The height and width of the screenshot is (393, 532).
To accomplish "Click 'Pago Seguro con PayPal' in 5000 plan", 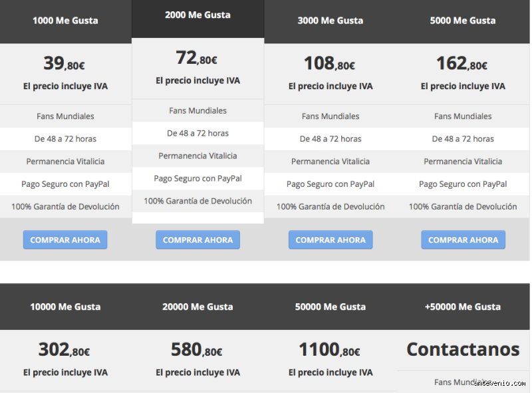I will point(463,184).
